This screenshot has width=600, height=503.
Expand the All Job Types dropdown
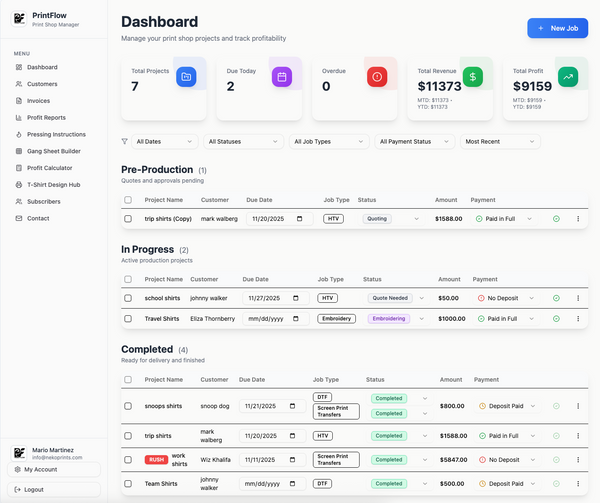329,142
